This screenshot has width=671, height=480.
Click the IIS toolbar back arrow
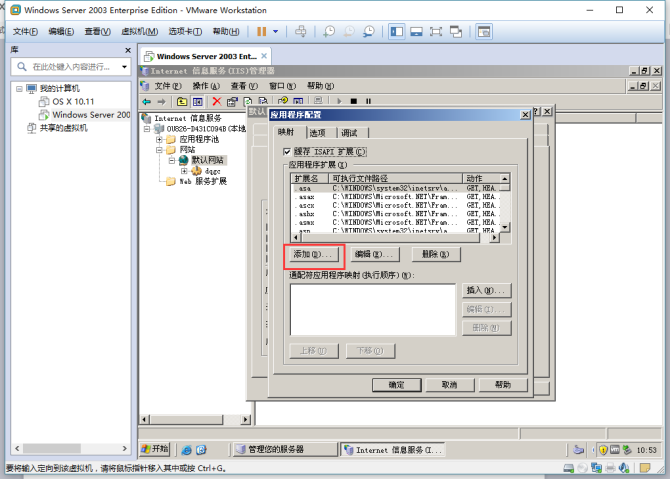pyautogui.click(x=147, y=101)
